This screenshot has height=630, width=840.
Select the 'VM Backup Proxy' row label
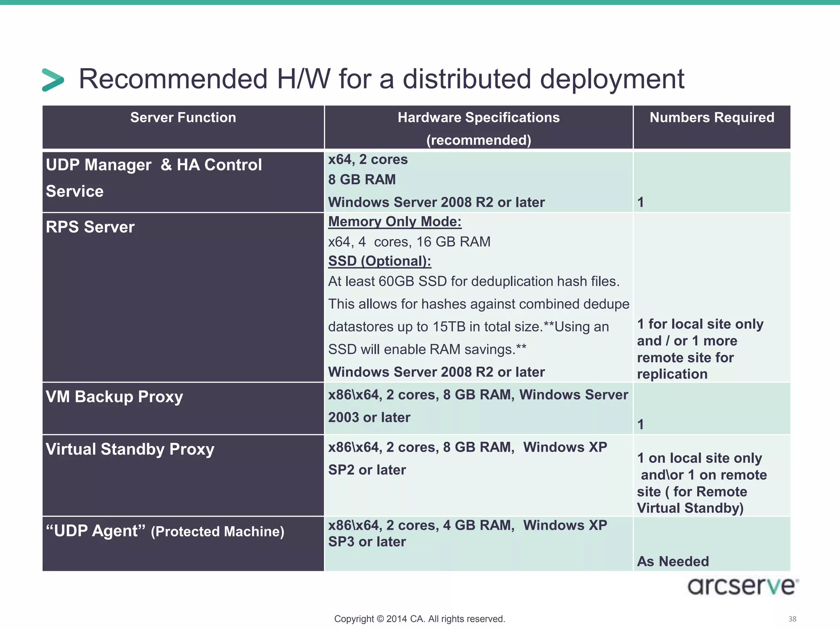(x=114, y=397)
